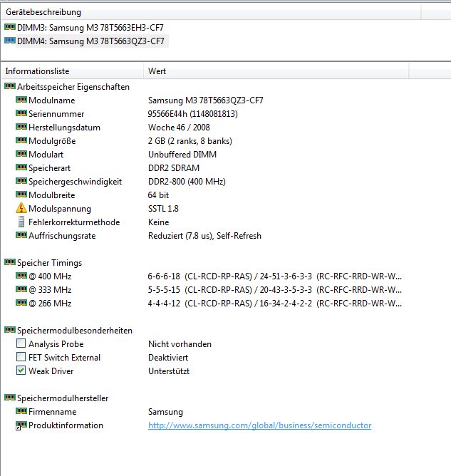
Task: Click the value Unterstützt
Action: coord(169,371)
